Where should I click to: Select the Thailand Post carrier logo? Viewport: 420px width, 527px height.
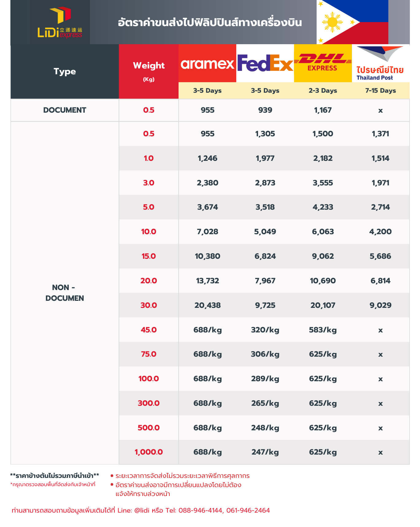[x=380, y=64]
